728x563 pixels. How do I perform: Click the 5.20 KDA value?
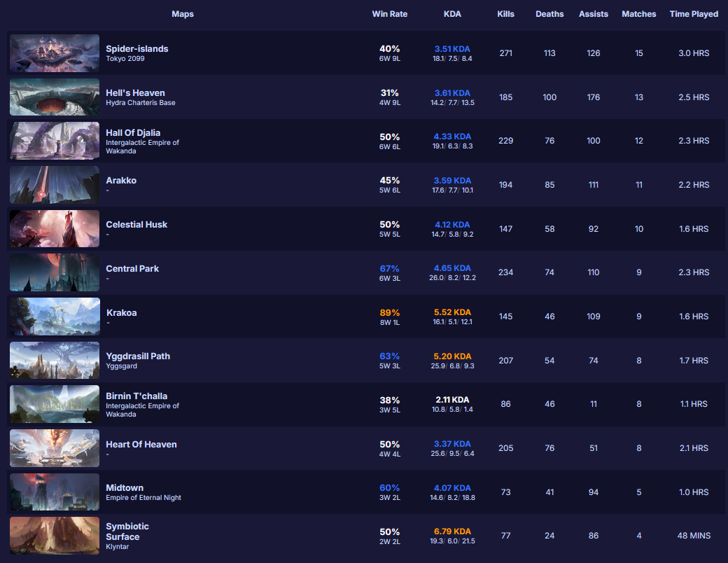point(452,356)
